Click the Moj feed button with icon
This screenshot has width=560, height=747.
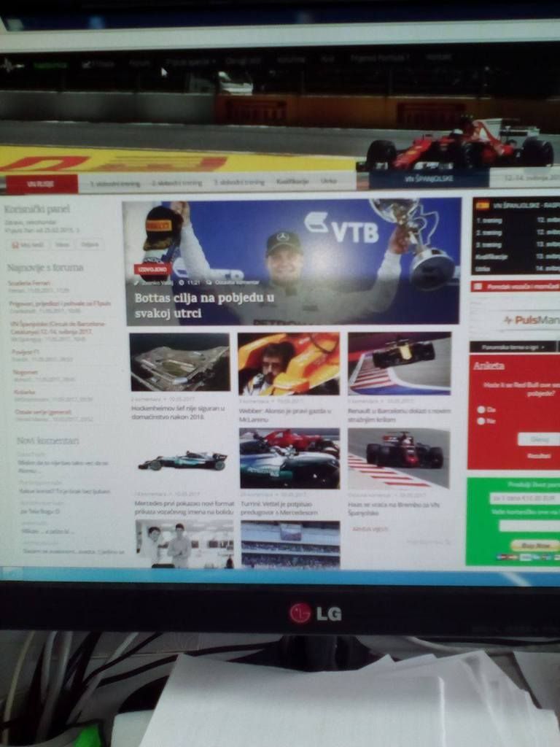pos(28,245)
